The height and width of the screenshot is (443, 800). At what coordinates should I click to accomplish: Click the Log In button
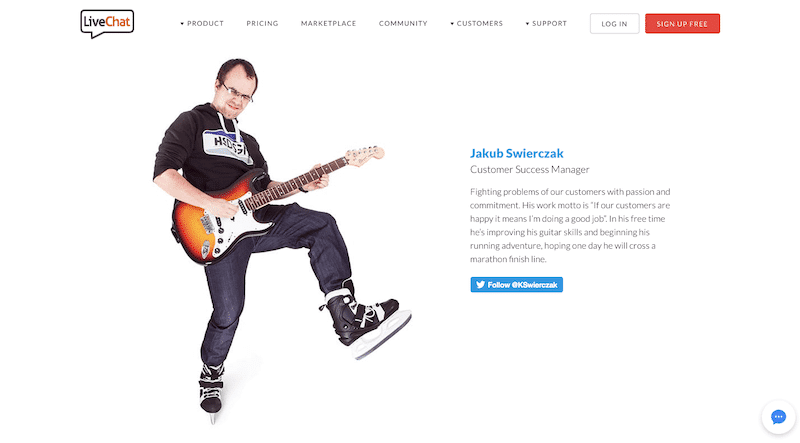(614, 23)
